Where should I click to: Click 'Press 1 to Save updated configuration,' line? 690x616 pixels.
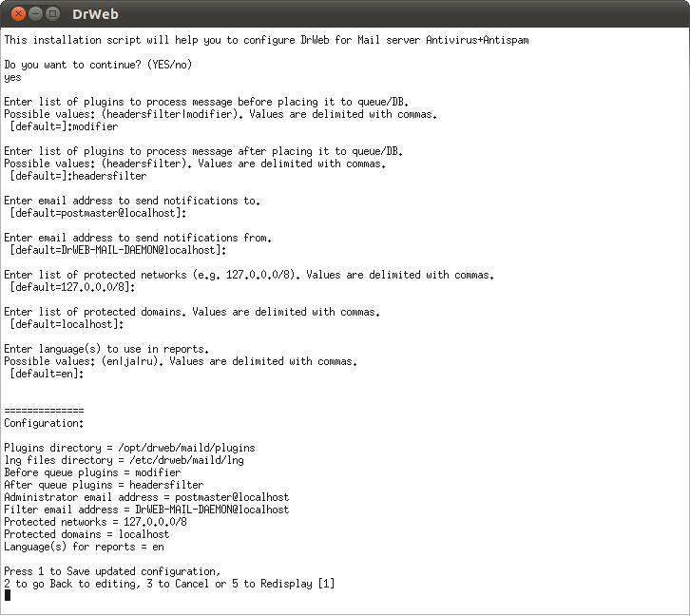click(112, 571)
